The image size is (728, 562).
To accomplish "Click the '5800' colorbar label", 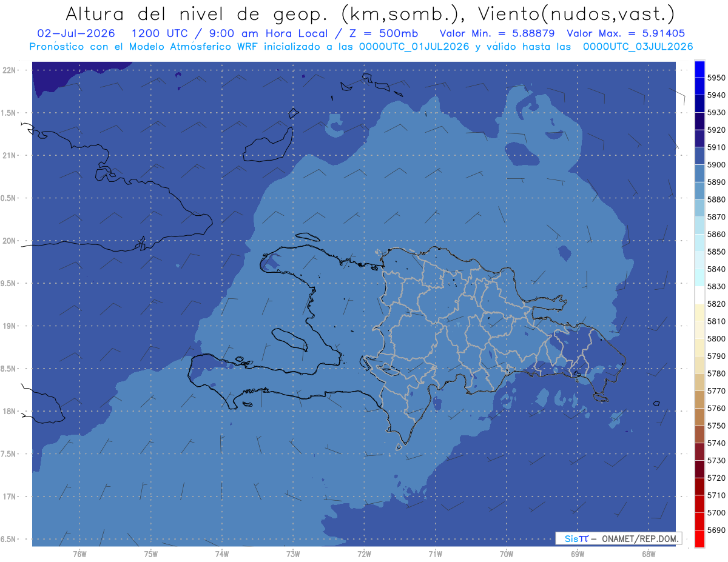I will click(x=716, y=338).
